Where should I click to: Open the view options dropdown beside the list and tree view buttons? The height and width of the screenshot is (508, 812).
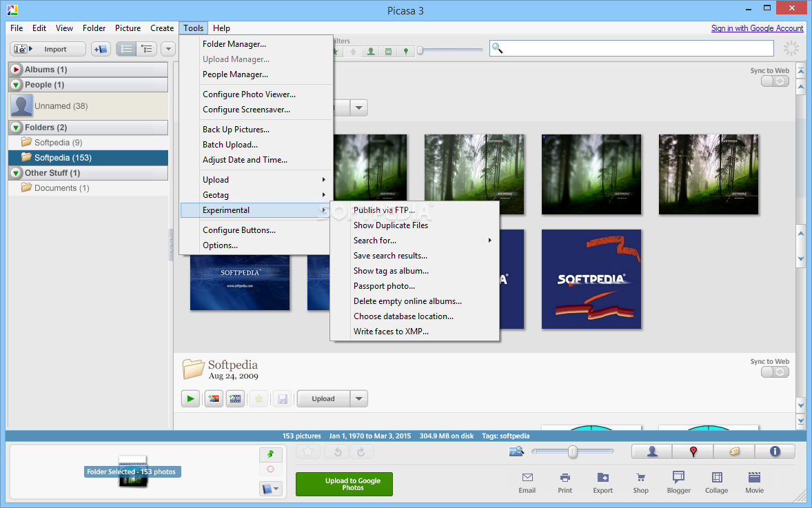[168, 49]
